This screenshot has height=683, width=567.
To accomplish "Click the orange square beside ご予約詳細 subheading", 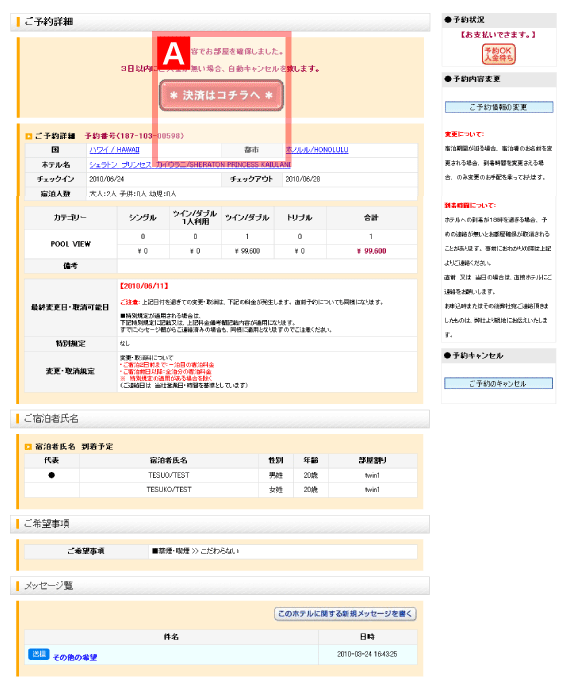I will pos(28,136).
